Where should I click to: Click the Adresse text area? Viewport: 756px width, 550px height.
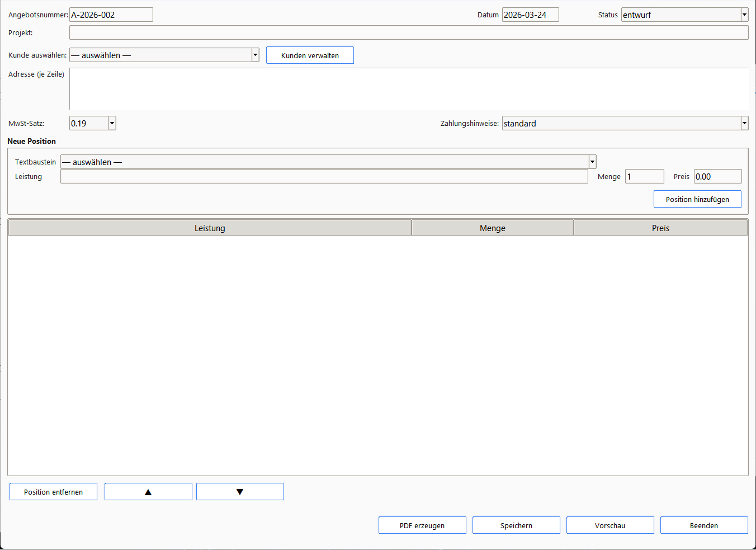[408, 89]
